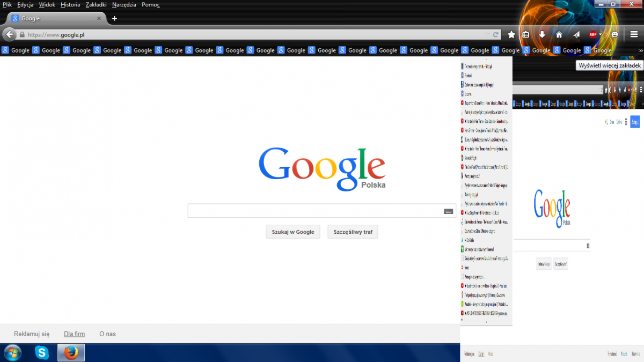This screenshot has height=362, width=644.
Task: Open the Narzędzia menu
Action: 124,4
